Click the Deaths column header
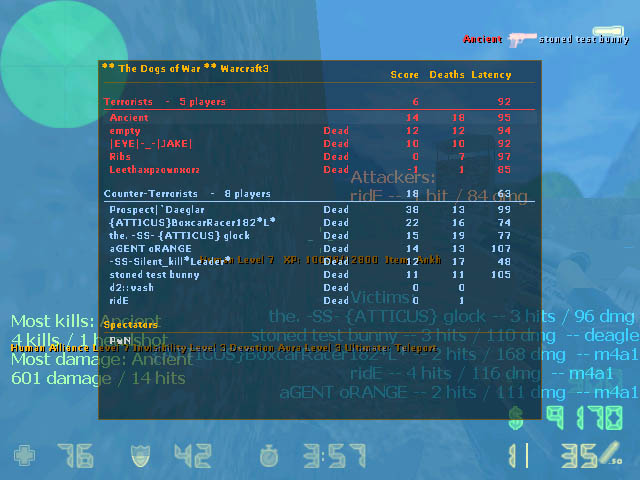The width and height of the screenshot is (640, 480). click(x=447, y=75)
